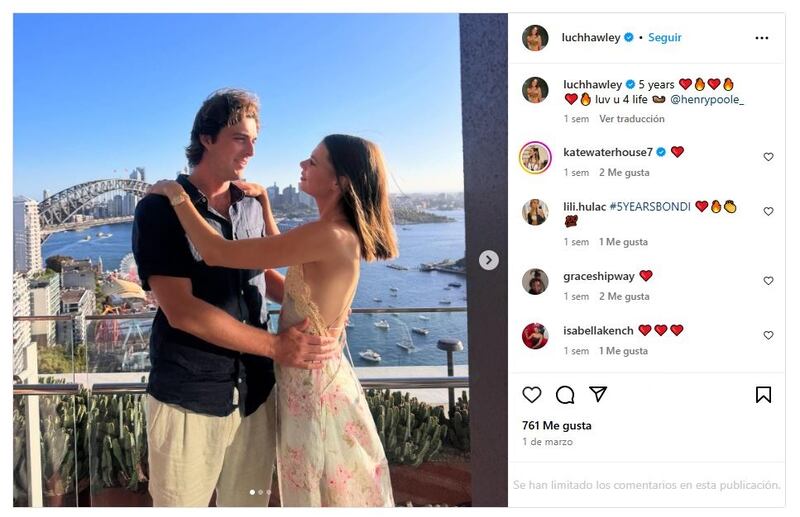Open katewaterhouse7's profile avatar
This screenshot has height=517, width=800.
[535, 157]
